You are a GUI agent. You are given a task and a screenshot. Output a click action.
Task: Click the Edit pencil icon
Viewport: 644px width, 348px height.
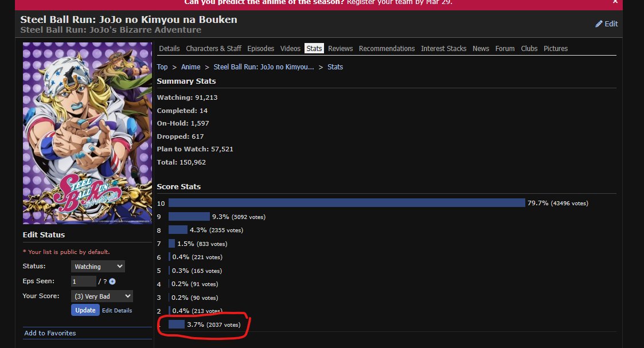(x=599, y=24)
